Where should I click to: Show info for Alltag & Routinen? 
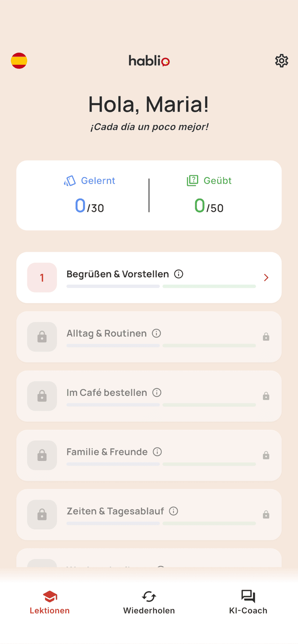coord(156,333)
